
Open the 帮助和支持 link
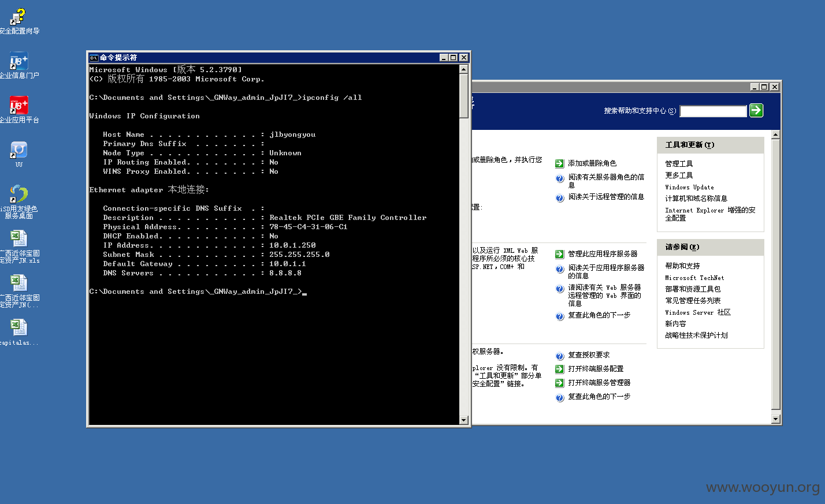tap(682, 266)
